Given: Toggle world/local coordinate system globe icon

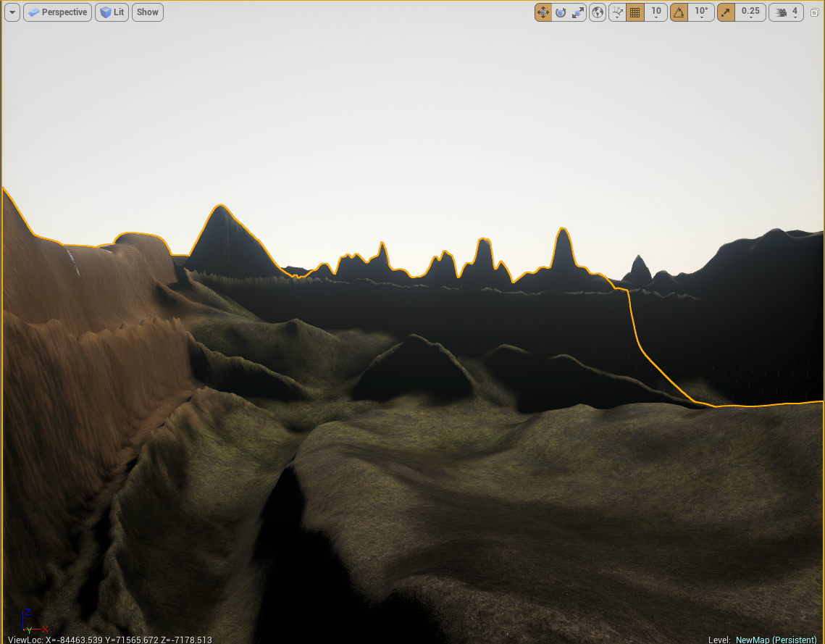Looking at the screenshot, I should (597, 12).
